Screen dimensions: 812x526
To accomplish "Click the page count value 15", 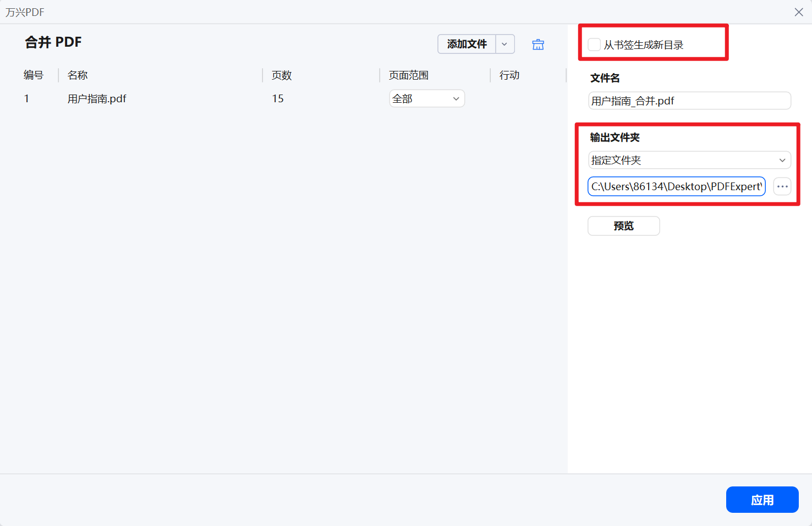I will (278, 98).
